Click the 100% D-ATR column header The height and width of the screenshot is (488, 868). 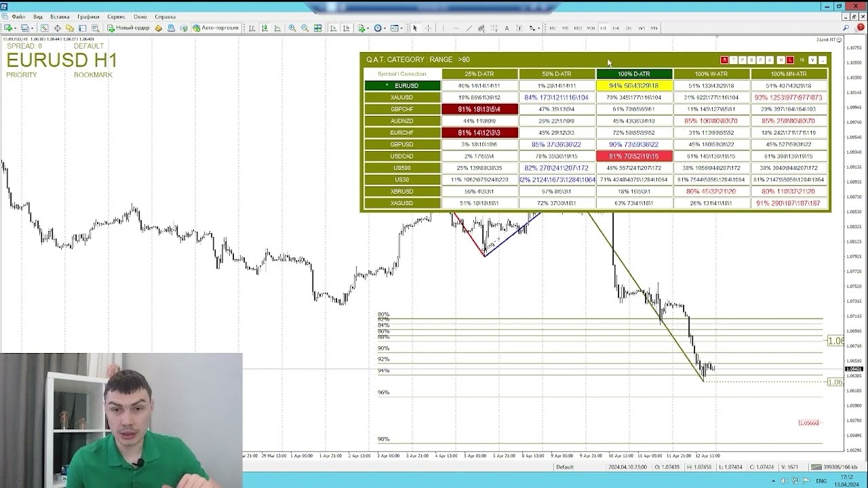[634, 74]
